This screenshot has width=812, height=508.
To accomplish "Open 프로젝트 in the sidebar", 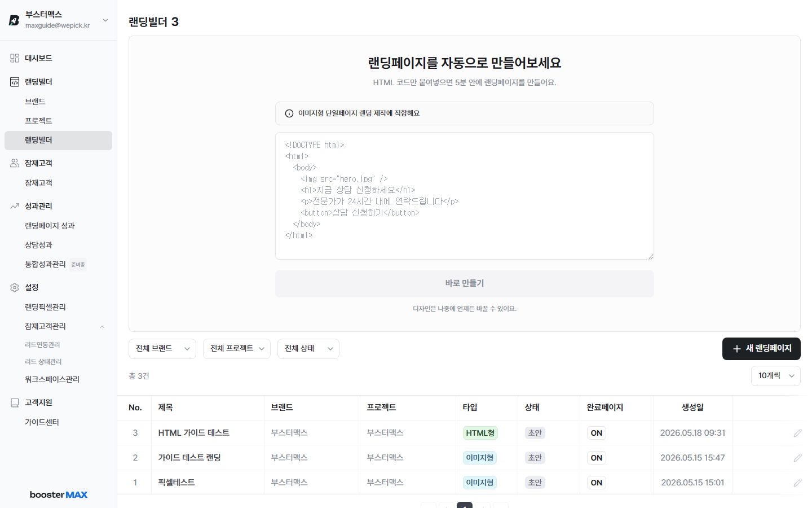I will 38,121.
